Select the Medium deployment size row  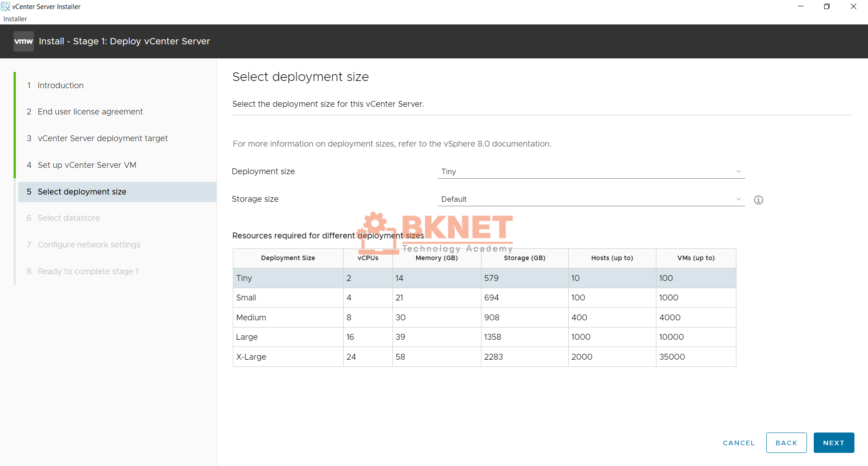click(288, 317)
